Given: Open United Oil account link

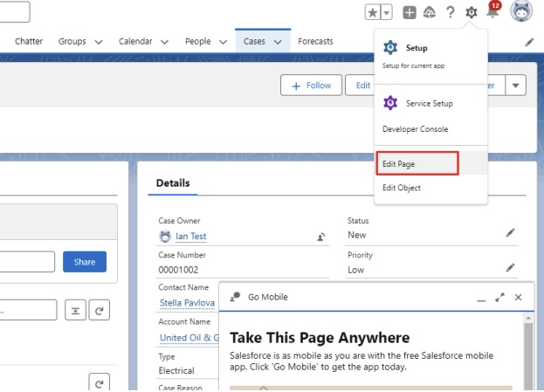Looking at the screenshot, I should [x=189, y=338].
